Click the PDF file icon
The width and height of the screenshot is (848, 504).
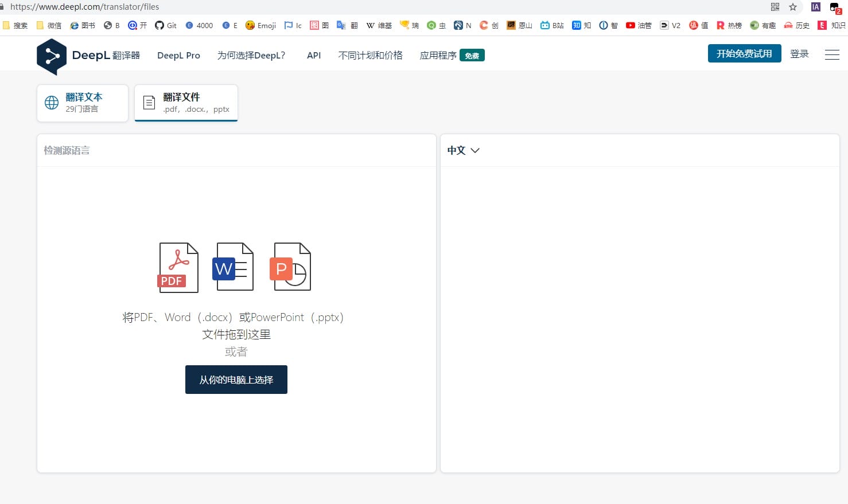point(178,268)
